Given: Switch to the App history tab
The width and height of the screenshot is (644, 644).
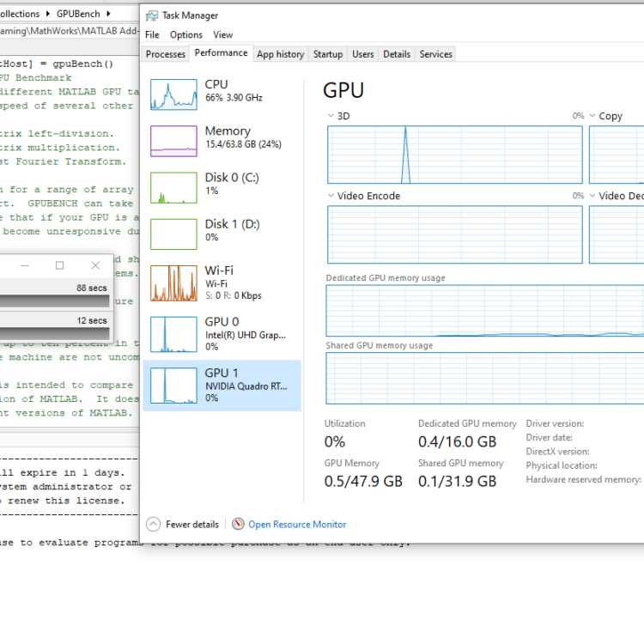Looking at the screenshot, I should tap(280, 54).
